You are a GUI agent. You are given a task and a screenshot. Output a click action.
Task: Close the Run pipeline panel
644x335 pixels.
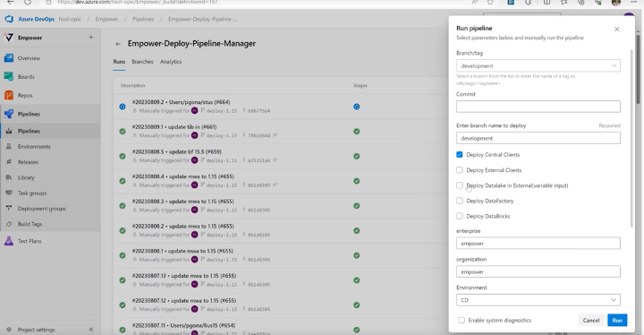616,30
